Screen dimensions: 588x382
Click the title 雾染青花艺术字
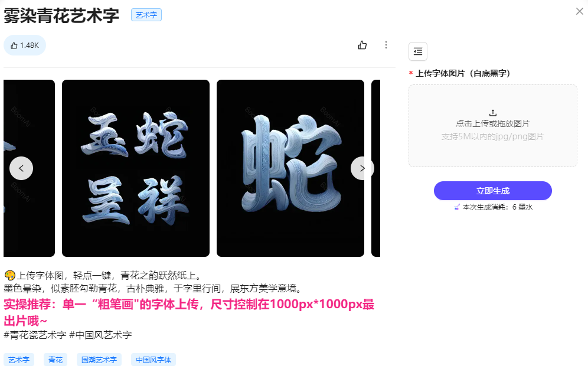click(x=61, y=16)
